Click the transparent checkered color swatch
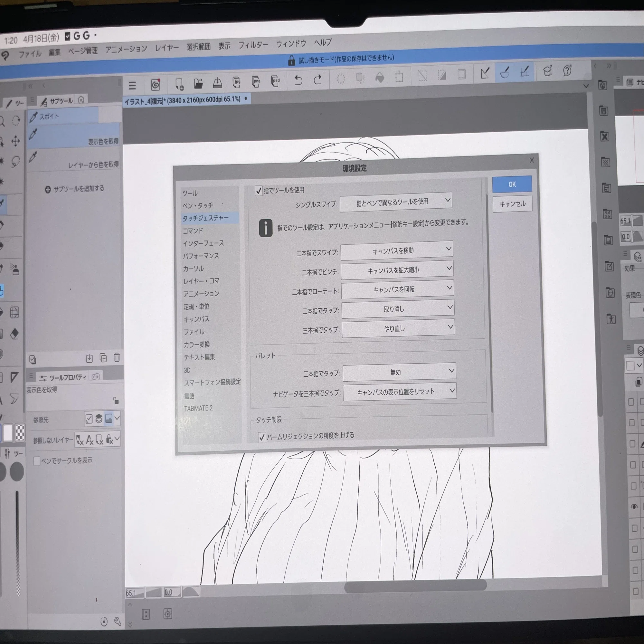Image resolution: width=644 pixels, height=644 pixels. point(20,433)
